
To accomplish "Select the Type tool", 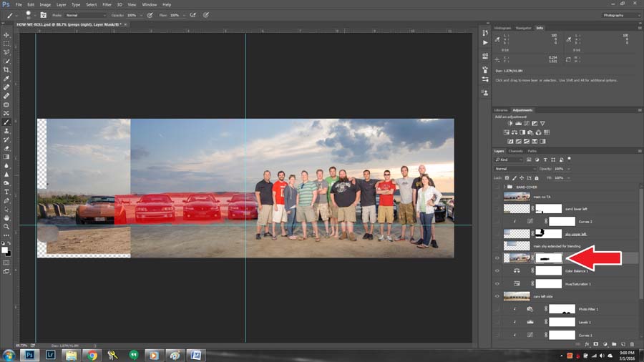I will [6, 192].
